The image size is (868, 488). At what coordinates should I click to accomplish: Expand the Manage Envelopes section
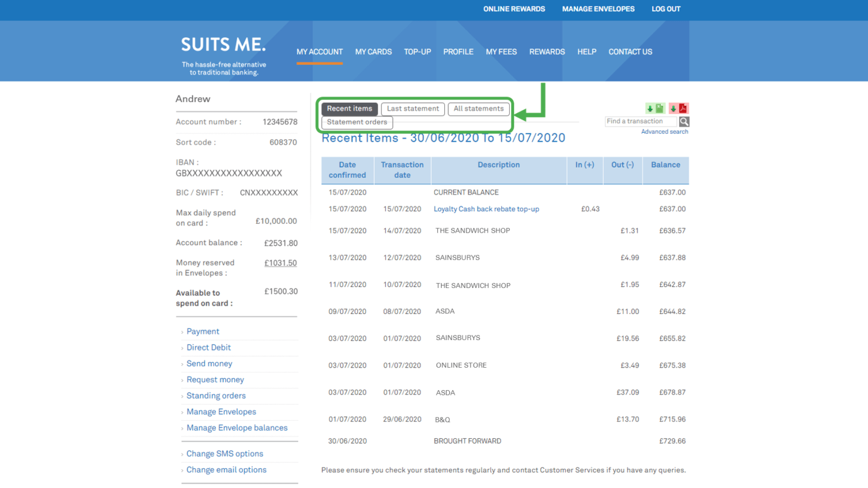(x=221, y=411)
